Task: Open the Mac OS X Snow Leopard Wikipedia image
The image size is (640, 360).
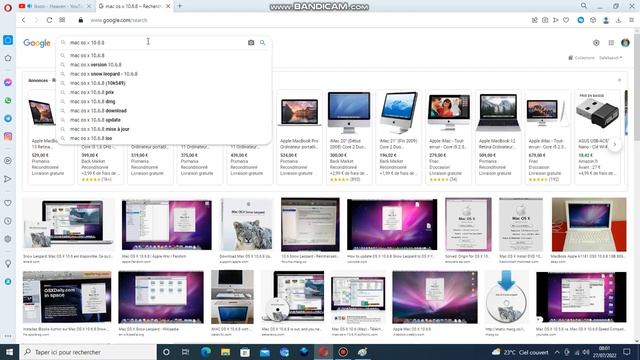Action: (161, 297)
